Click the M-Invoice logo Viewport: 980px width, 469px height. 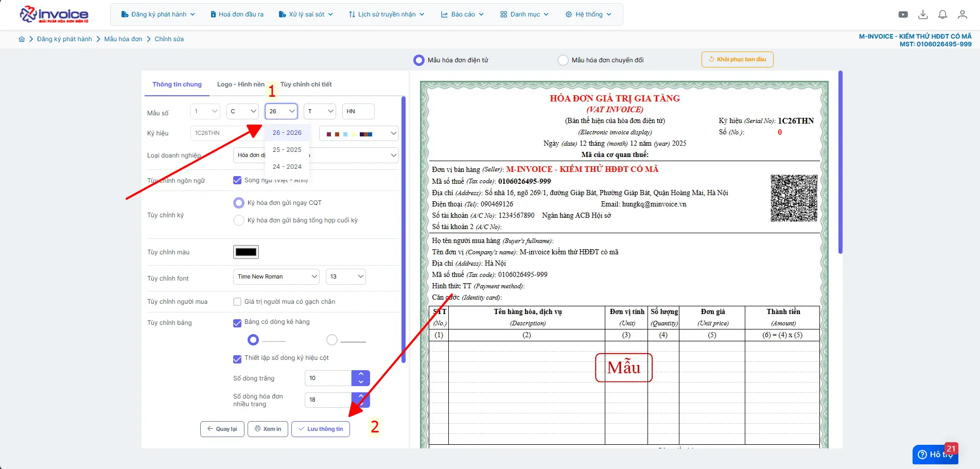click(x=54, y=14)
